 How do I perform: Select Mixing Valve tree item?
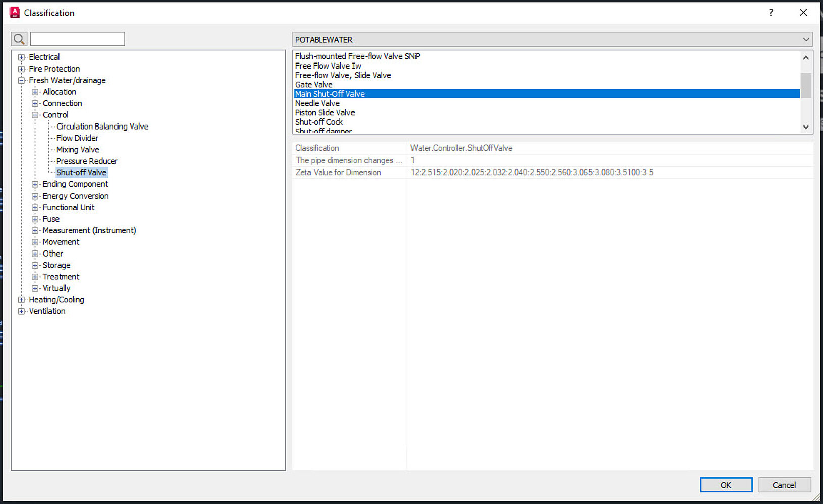(78, 150)
